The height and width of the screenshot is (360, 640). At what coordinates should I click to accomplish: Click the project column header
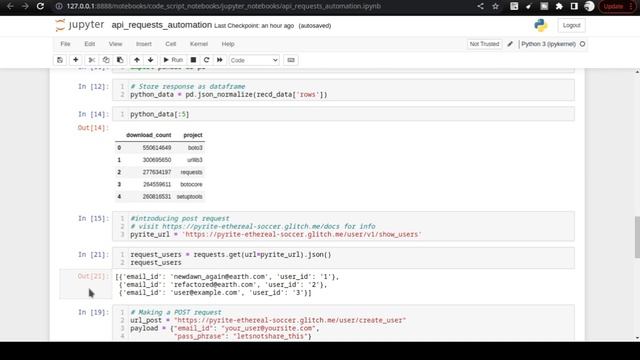(193, 135)
